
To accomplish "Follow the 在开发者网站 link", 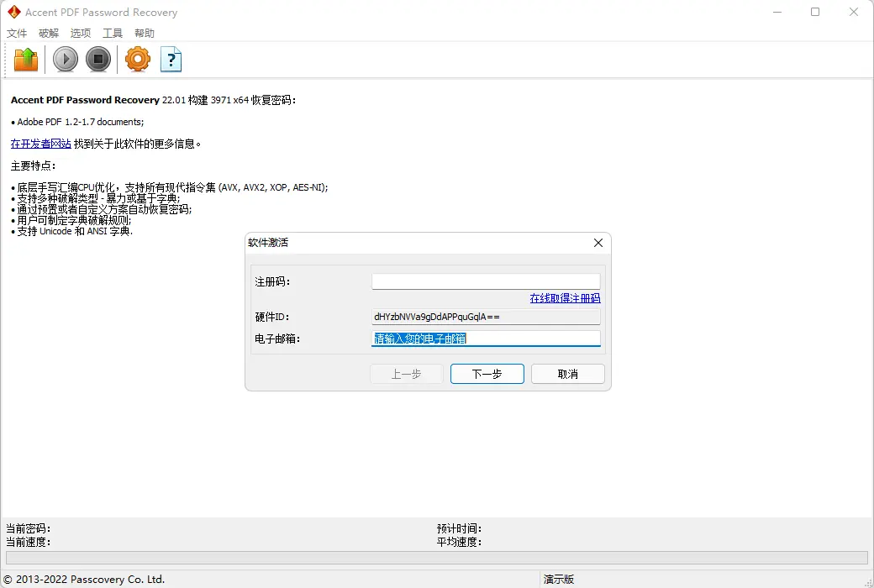I will 40,144.
